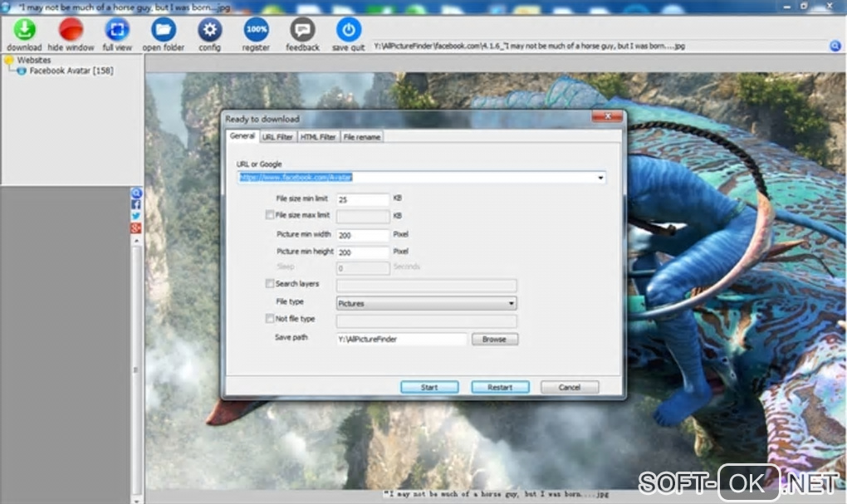Image resolution: width=847 pixels, height=504 pixels.
Task: Select Facebook Avatar [158] tree item
Action: point(71,71)
